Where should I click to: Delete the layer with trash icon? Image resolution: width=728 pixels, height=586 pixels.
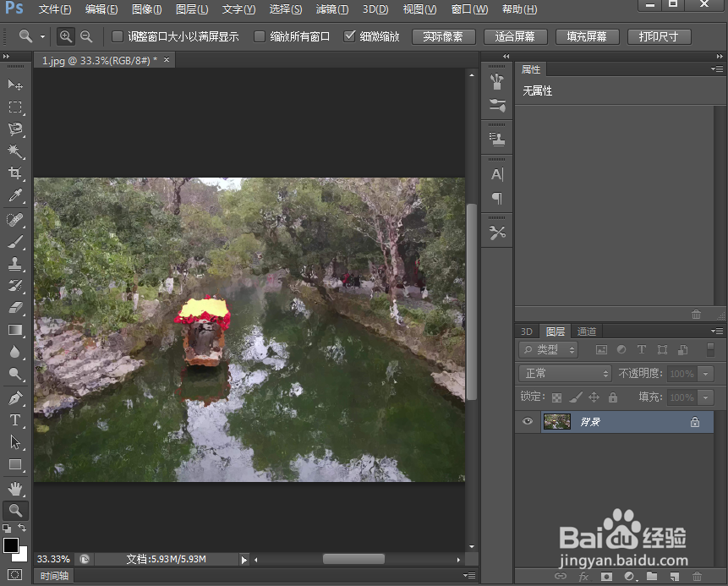[697, 576]
